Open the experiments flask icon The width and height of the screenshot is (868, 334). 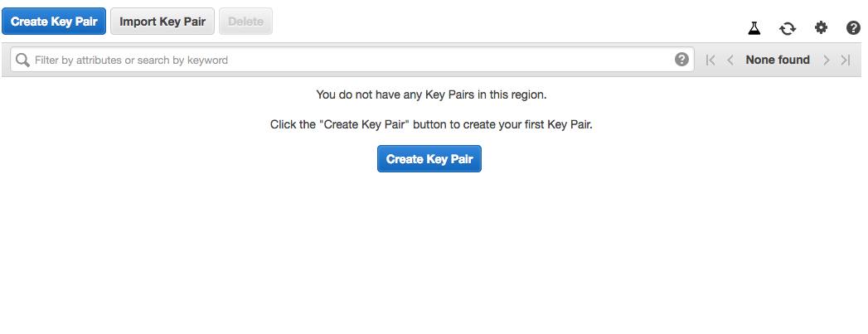point(754,28)
